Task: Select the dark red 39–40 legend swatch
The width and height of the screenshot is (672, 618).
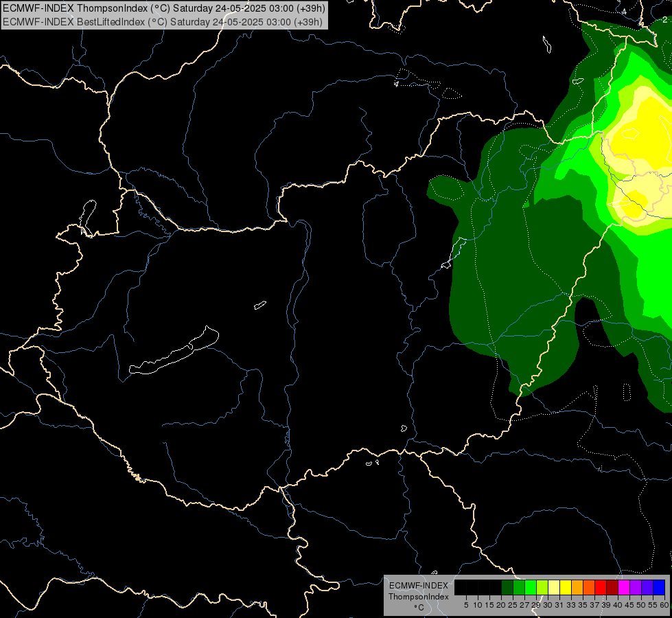Action: coord(612,587)
